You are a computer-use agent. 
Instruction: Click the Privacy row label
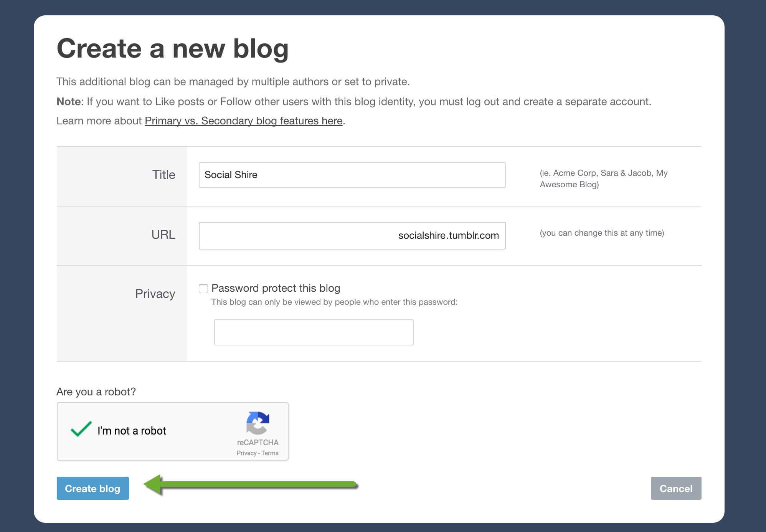point(155,294)
